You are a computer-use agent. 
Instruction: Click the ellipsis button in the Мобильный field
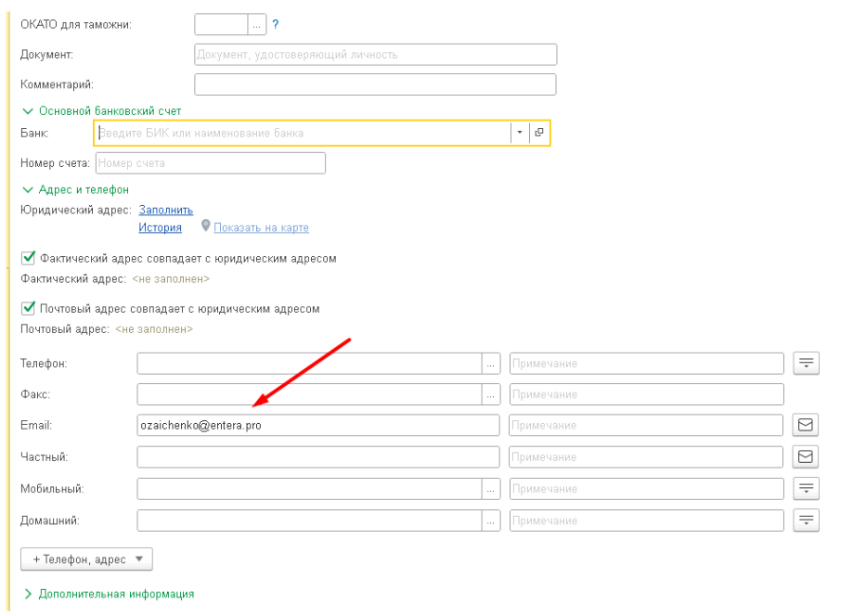coord(490,489)
